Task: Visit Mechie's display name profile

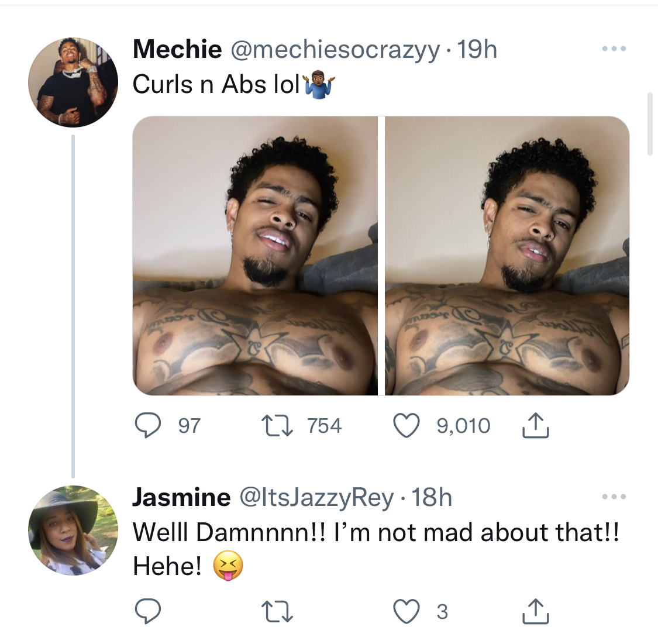Action: click(x=177, y=49)
